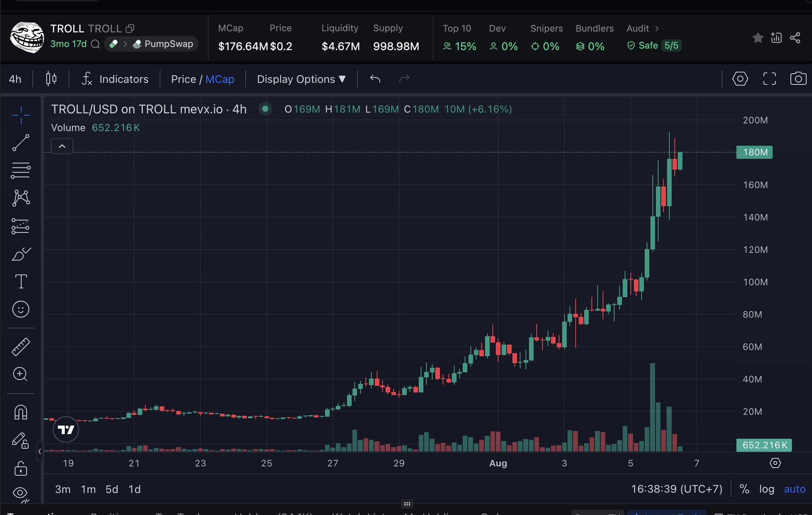Share the TROLL token page
This screenshot has height=515, width=812.
[x=795, y=37]
